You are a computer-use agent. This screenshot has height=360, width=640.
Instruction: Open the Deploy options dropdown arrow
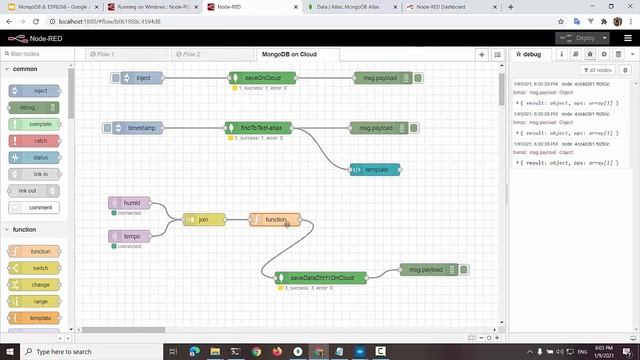604,38
